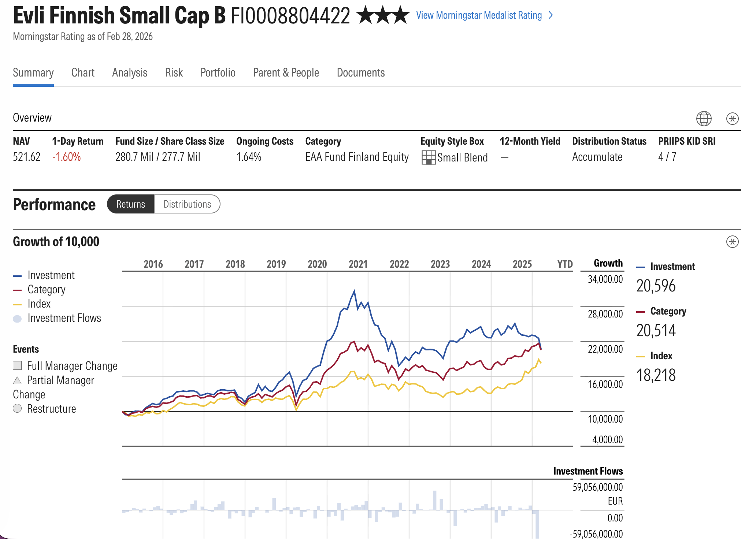Click the Restructure circle icon

click(x=17, y=408)
